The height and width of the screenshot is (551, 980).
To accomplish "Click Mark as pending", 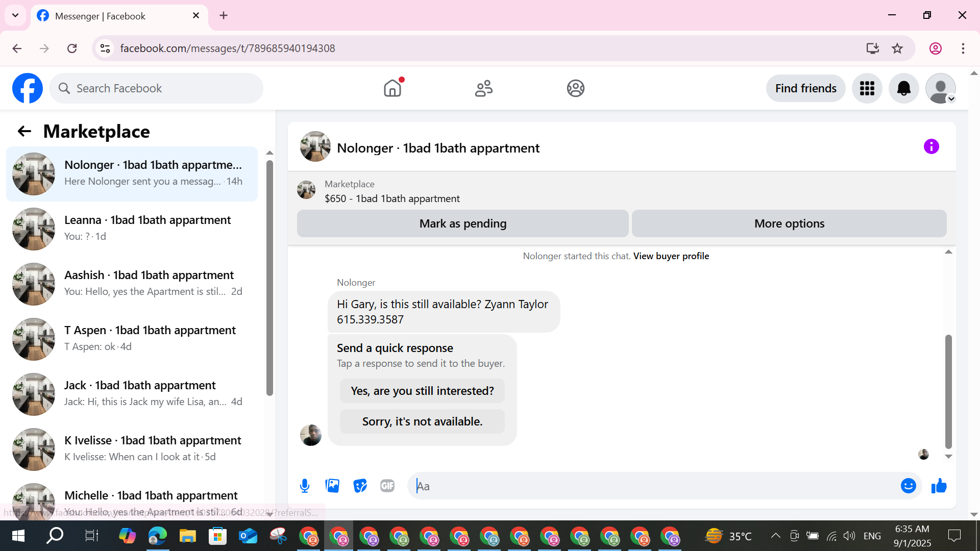I will [462, 223].
